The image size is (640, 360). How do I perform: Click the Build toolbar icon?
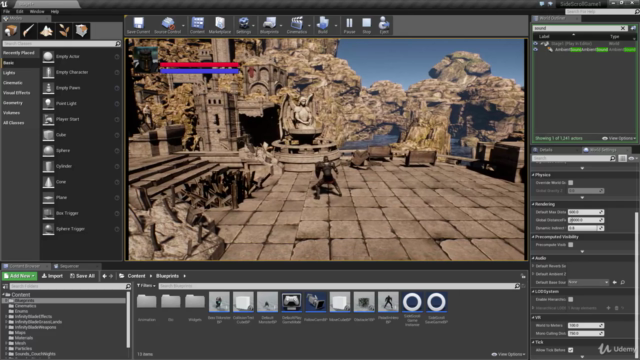point(322,25)
